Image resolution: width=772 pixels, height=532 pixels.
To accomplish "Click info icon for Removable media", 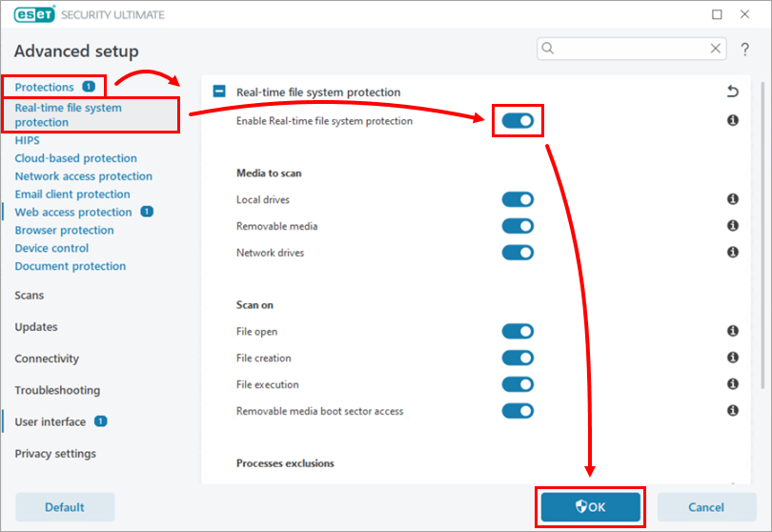I will 733,226.
